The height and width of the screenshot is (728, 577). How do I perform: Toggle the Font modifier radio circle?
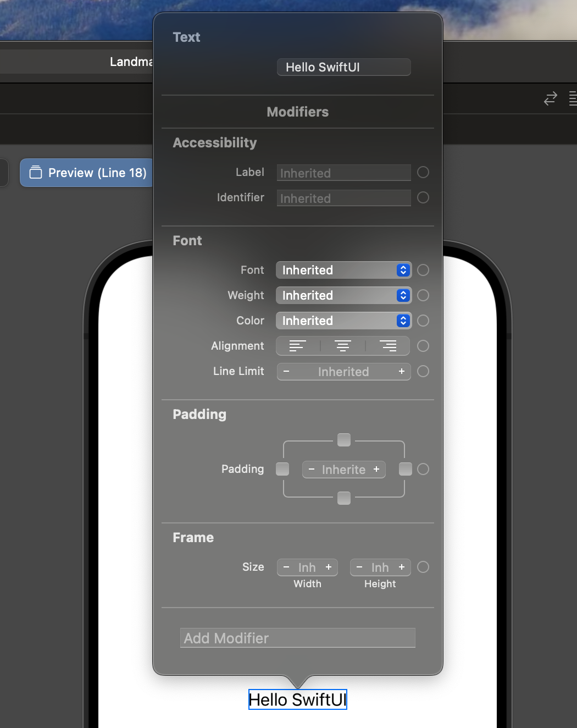pyautogui.click(x=423, y=270)
